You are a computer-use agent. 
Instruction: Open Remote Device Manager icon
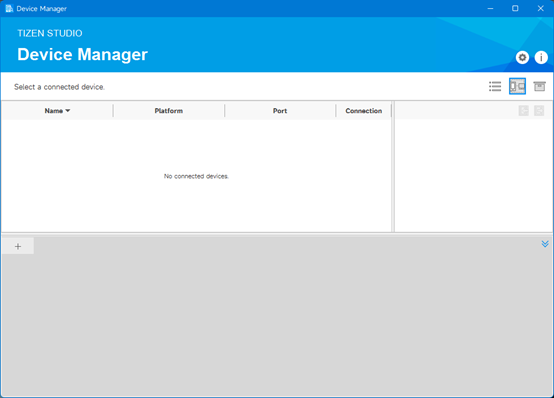coord(517,86)
